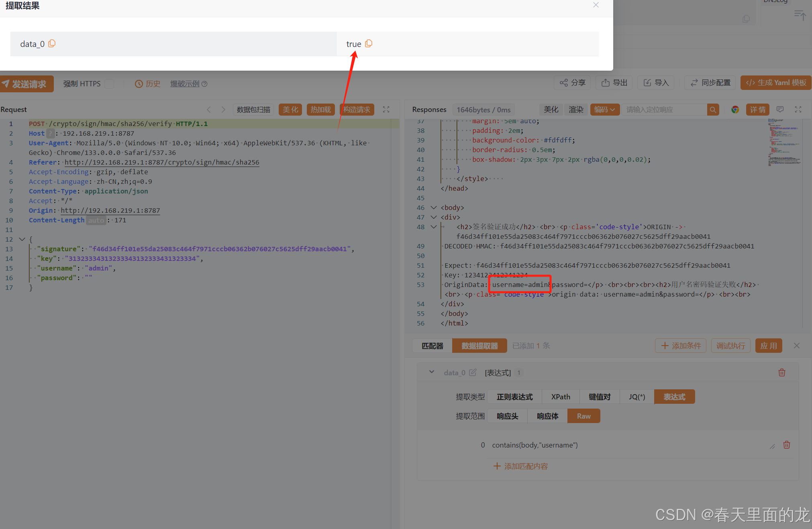Delete the contains(body,"username") expression row
Screen dimensions: 812x529
pos(786,445)
